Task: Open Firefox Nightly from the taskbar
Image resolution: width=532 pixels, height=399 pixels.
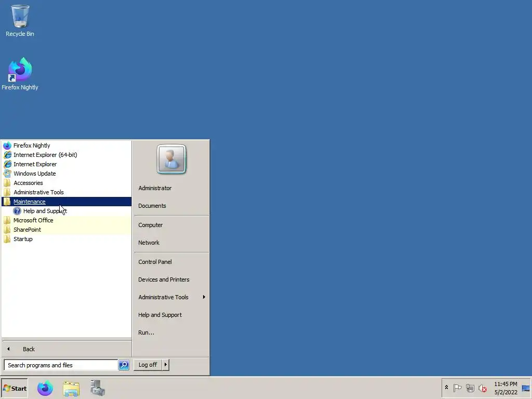Action: [45, 388]
